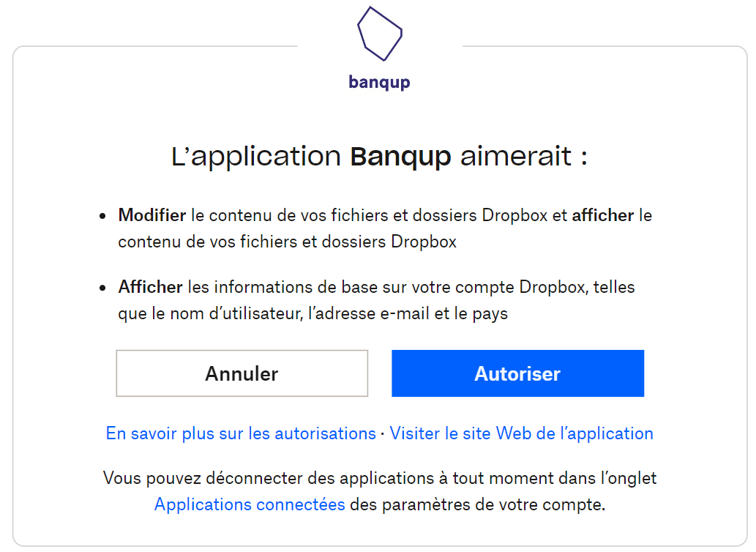
Task: Click the banqup wordmark under the logo
Action: (379, 82)
